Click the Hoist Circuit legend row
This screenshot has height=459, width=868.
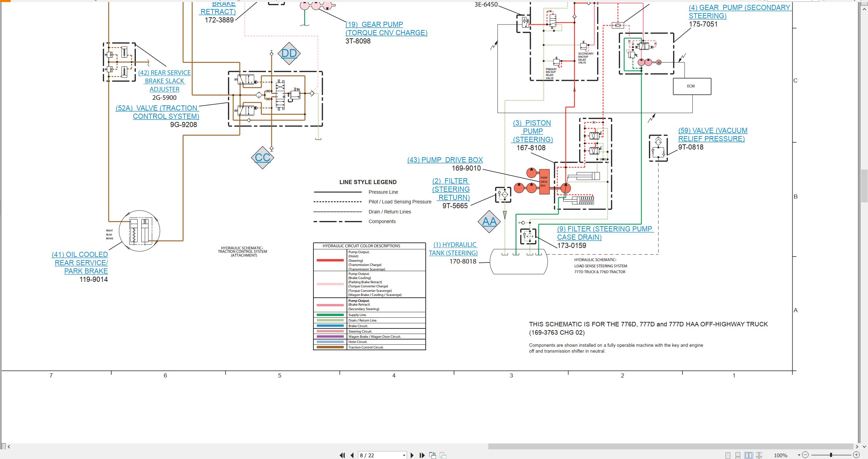point(369,342)
